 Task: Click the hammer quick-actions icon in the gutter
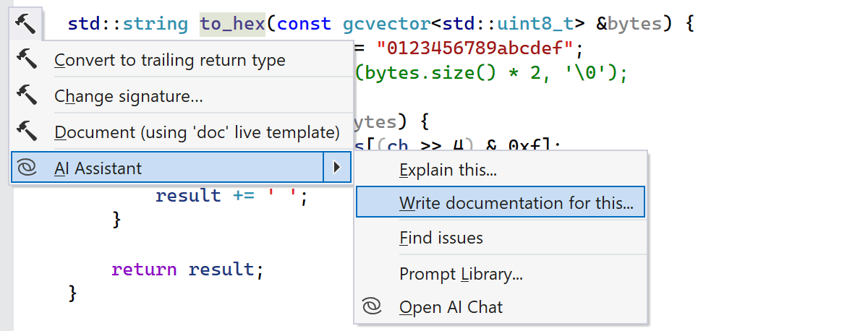tap(25, 24)
